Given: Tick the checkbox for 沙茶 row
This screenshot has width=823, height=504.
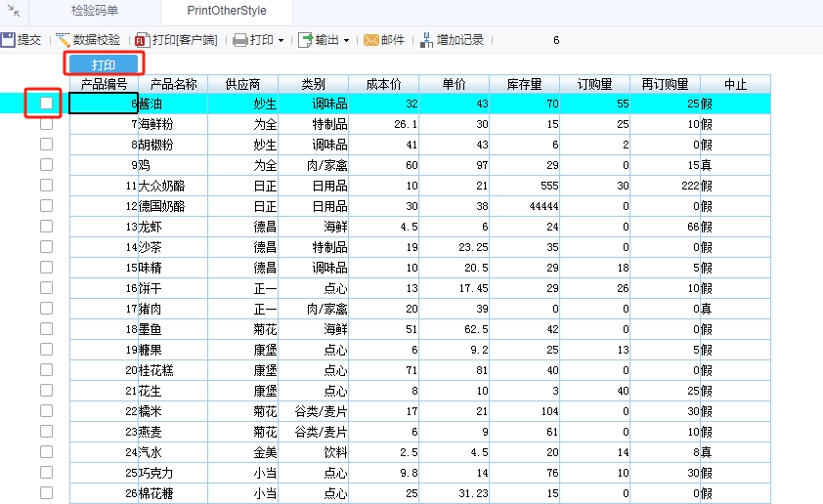Looking at the screenshot, I should point(46,246).
